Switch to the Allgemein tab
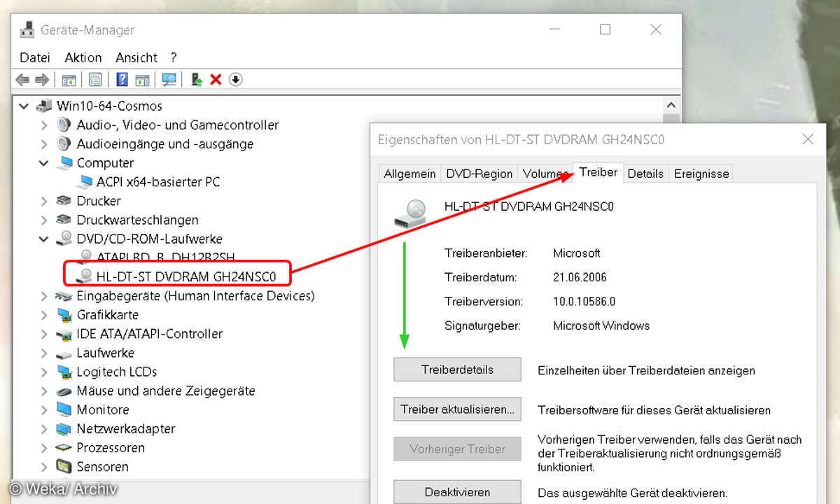Screen dimensions: 840x504 coord(410,174)
